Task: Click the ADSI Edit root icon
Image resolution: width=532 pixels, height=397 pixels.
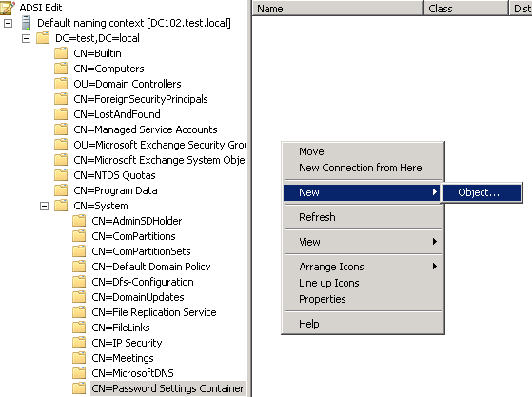Action: (x=8, y=8)
